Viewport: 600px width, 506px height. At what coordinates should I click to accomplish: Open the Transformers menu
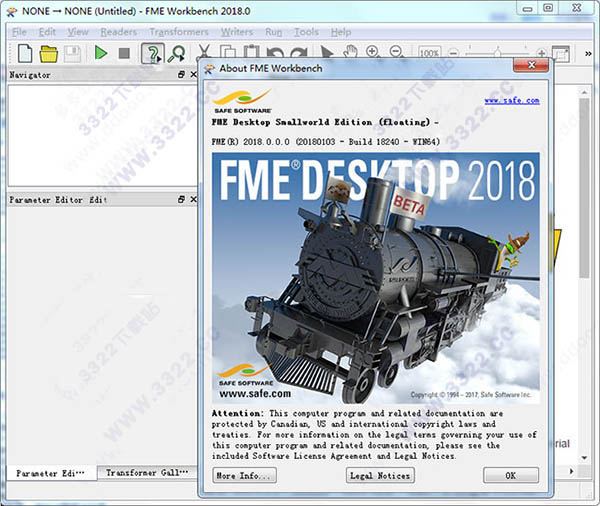[x=179, y=32]
